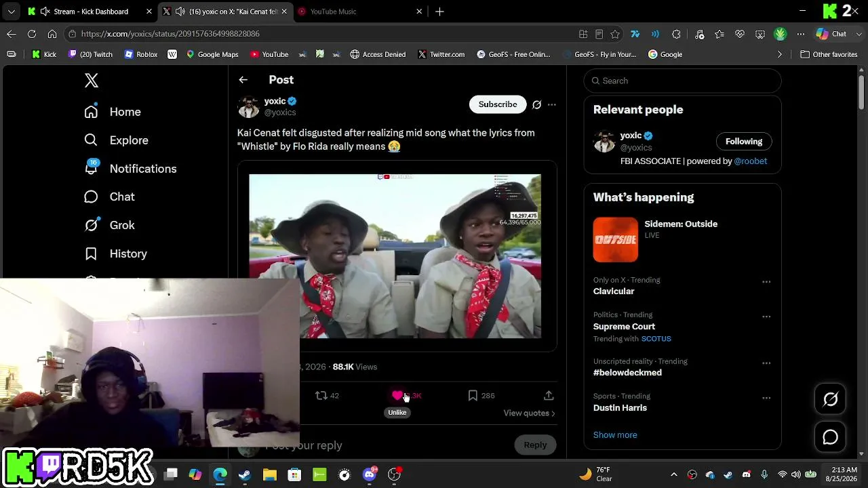This screenshot has width=868, height=488.
Task: Click the X logo in the sidebar
Action: pyautogui.click(x=92, y=81)
